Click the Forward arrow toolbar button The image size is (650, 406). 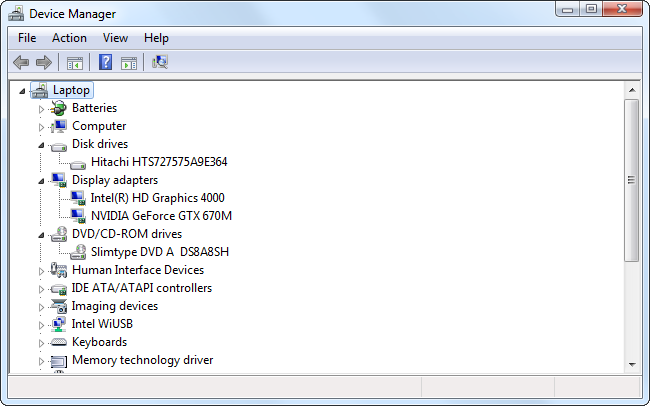pyautogui.click(x=44, y=63)
